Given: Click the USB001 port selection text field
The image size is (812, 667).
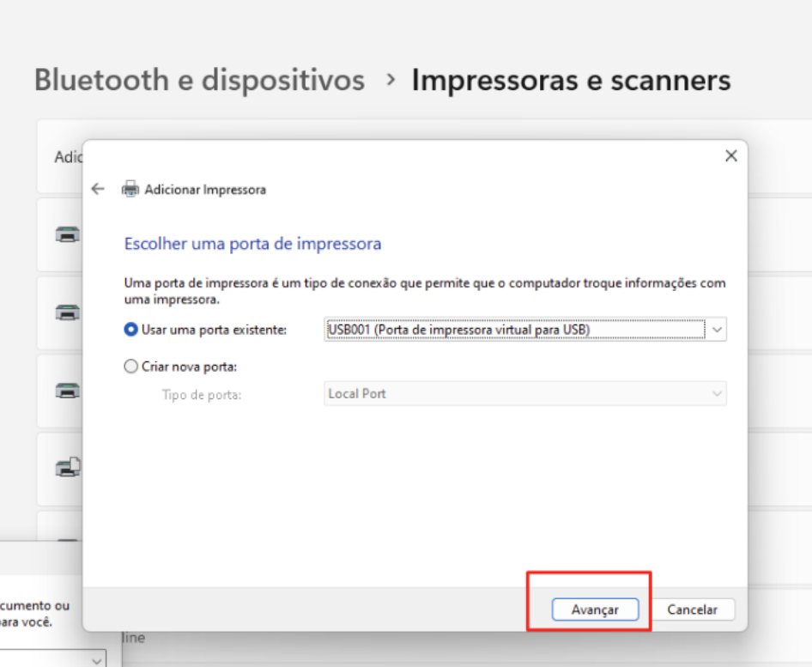Looking at the screenshot, I should coord(513,330).
